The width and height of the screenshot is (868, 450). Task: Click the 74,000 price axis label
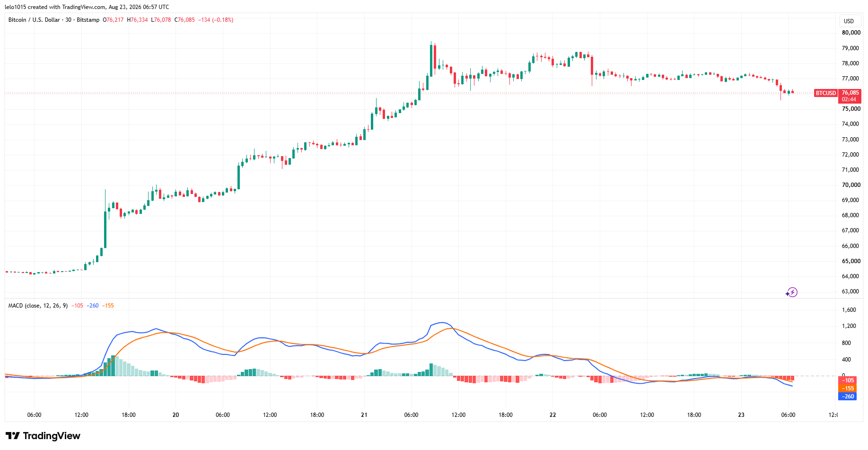[851, 124]
